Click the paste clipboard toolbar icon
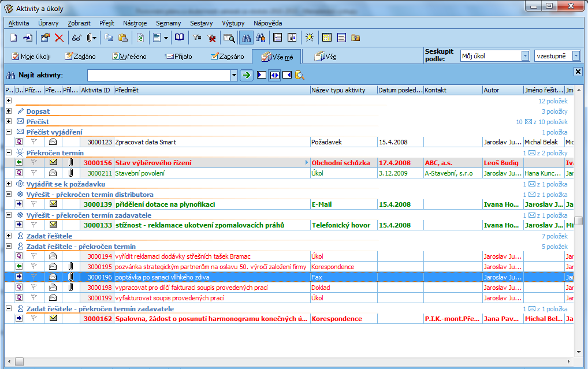The width and height of the screenshot is (588, 369). 123,38
